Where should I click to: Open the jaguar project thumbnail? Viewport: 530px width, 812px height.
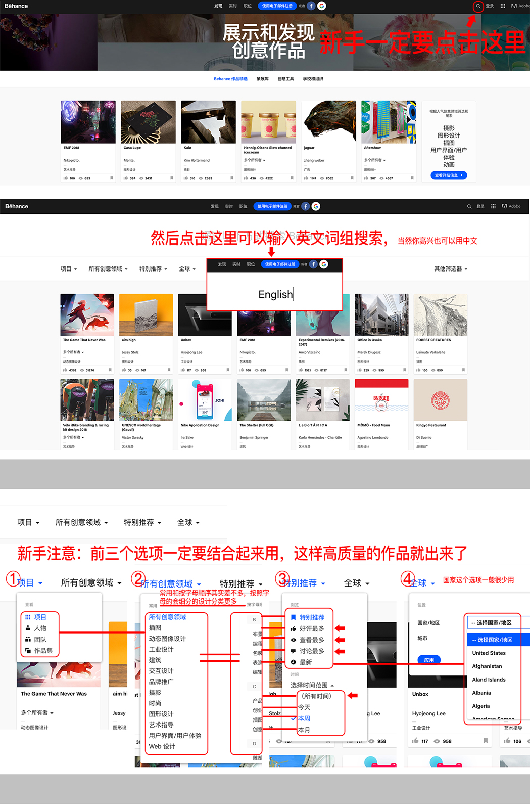328,122
